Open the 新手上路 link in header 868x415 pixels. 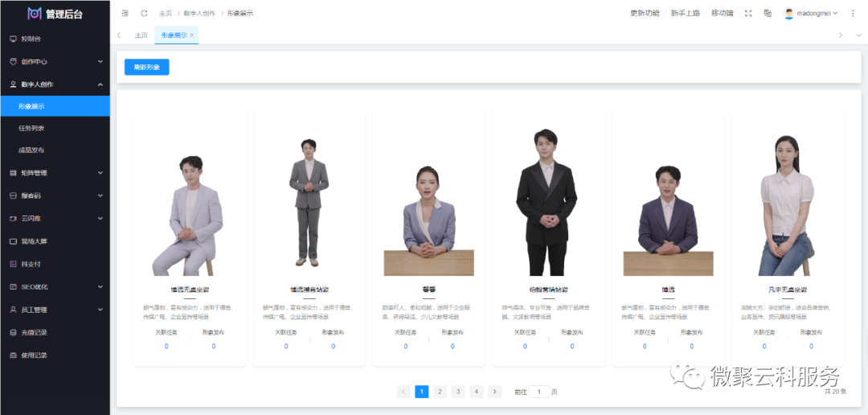tap(686, 14)
